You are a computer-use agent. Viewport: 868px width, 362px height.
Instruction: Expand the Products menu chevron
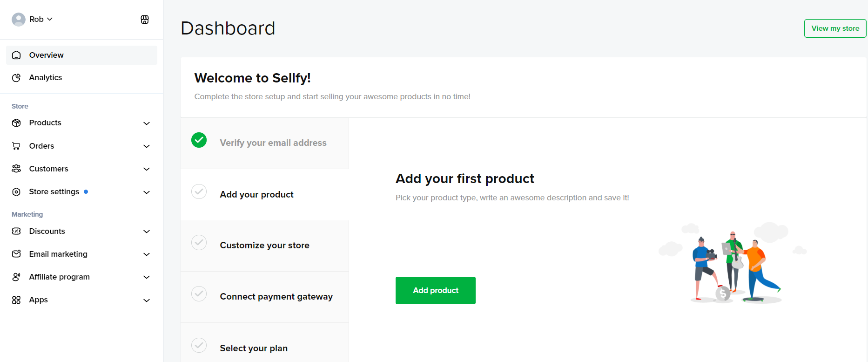pyautogui.click(x=147, y=123)
